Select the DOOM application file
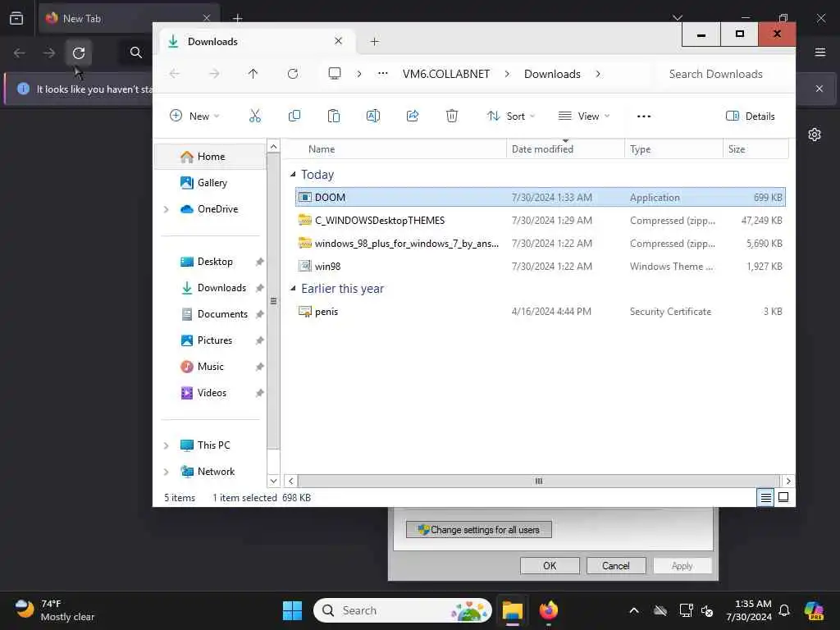 point(540,197)
